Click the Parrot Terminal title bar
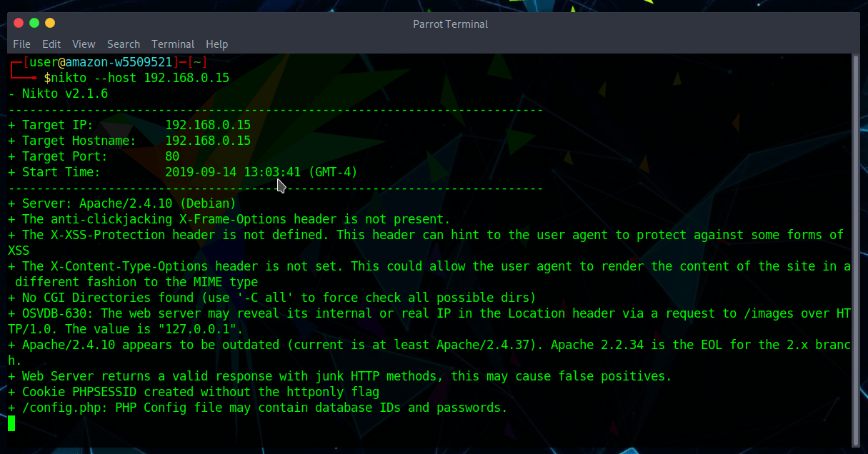The image size is (868, 454). 450,24
